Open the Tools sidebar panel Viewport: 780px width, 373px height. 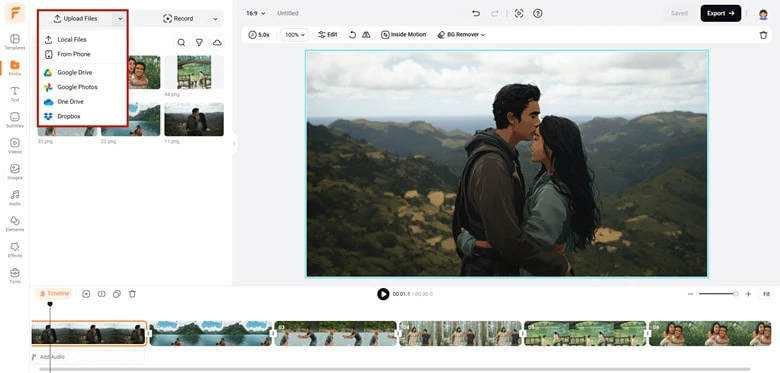point(15,276)
